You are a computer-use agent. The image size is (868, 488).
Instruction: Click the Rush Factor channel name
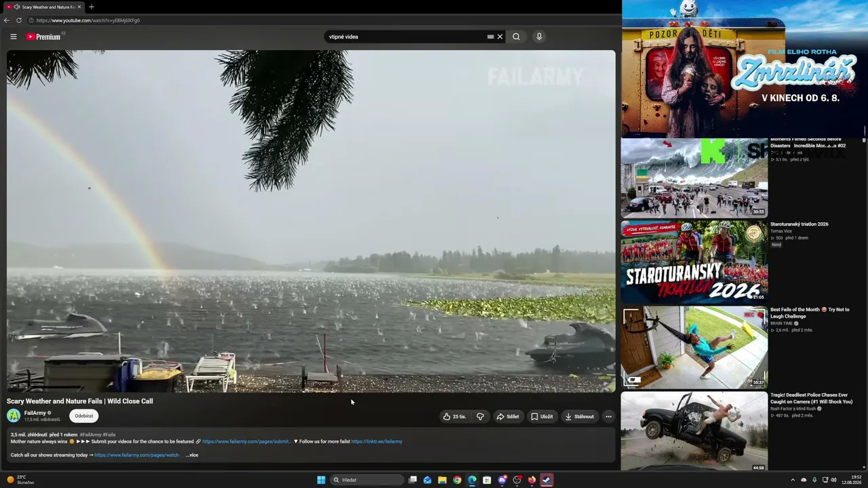793,409
